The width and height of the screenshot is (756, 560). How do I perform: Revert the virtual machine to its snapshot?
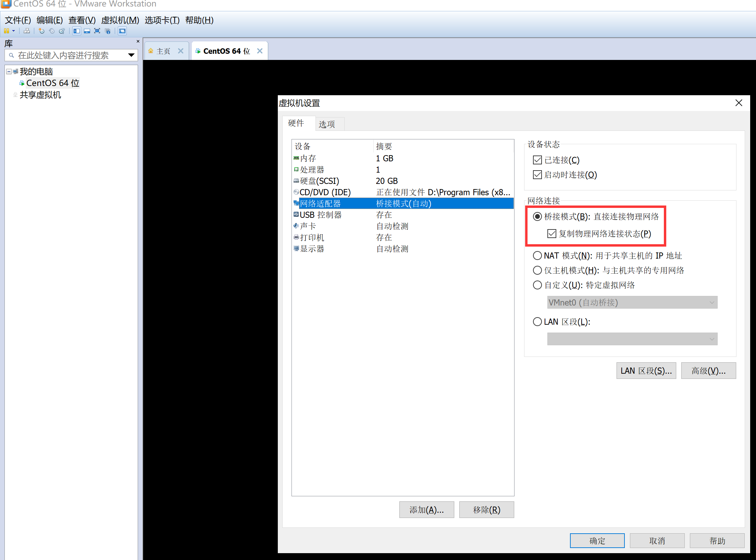(52, 31)
